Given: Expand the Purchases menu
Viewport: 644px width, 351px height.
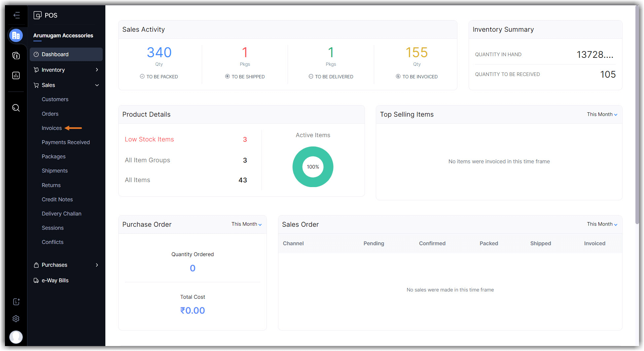Looking at the screenshot, I should (97, 265).
